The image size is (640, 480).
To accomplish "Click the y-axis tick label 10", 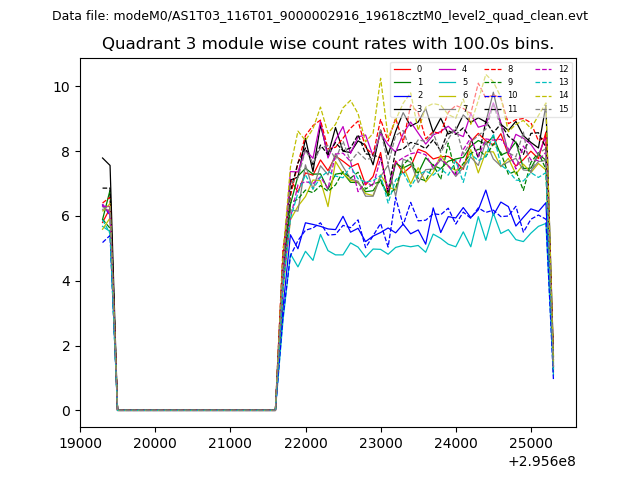I will point(61,87).
